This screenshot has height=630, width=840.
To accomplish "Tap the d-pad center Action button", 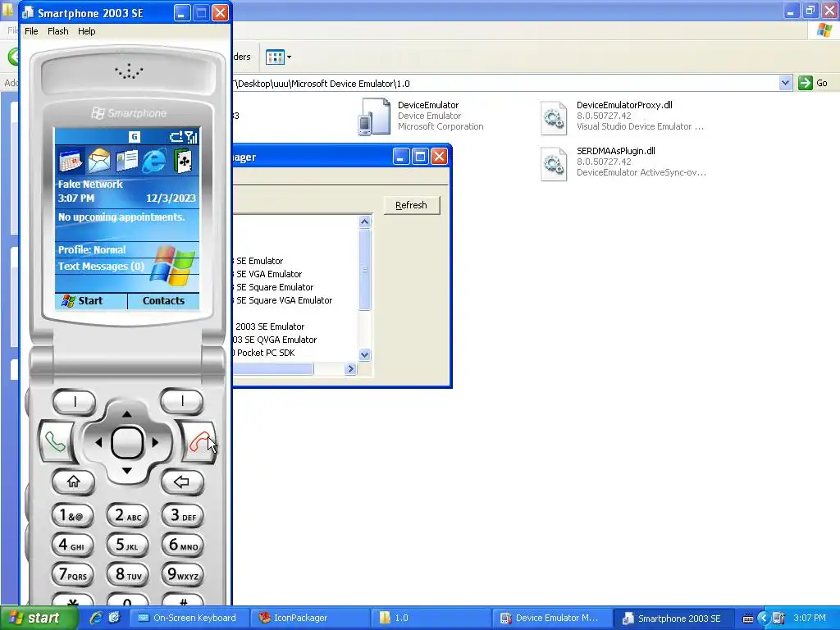I will click(x=127, y=442).
